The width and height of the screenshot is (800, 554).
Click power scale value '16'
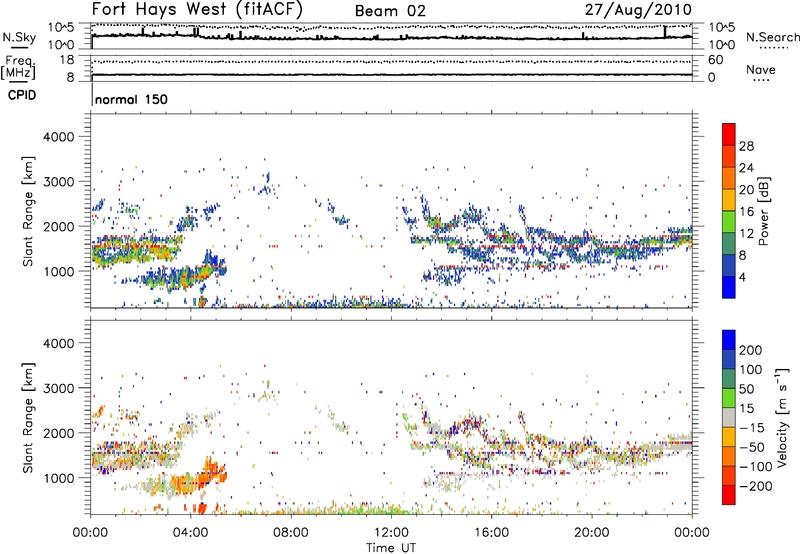746,212
